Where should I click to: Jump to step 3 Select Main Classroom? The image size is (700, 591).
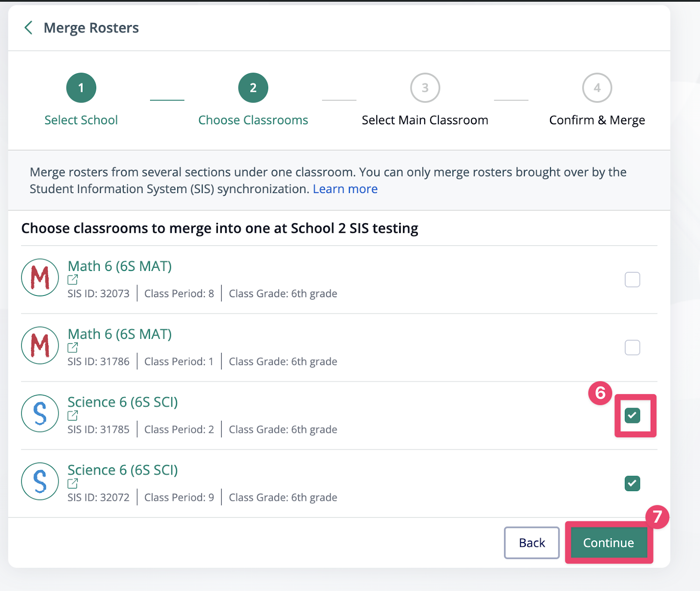point(425,88)
